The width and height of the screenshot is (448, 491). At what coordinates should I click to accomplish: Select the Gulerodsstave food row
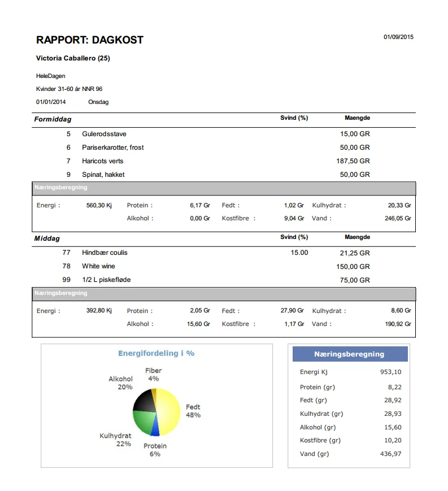[x=104, y=134]
